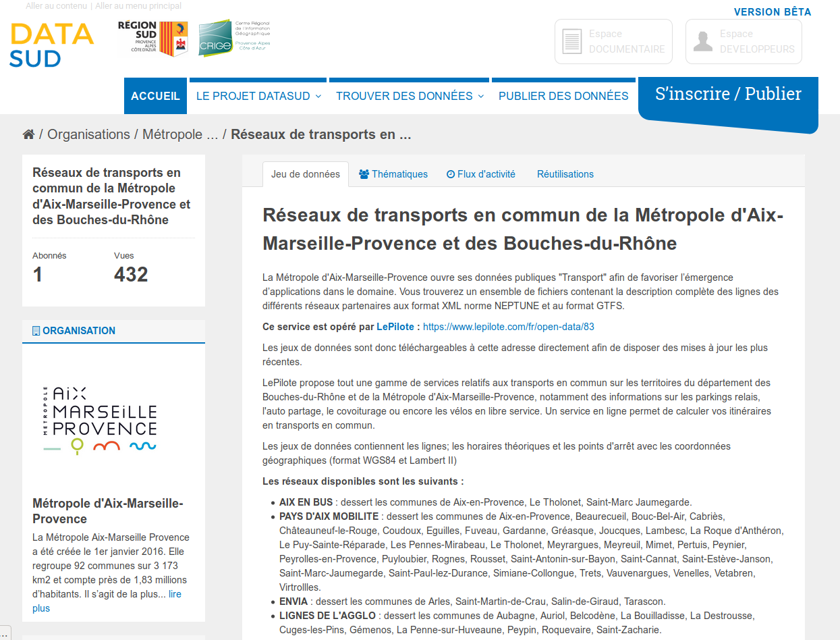The width and height of the screenshot is (840, 640).
Task: Switch to the Réutilisations tab
Action: (x=565, y=174)
